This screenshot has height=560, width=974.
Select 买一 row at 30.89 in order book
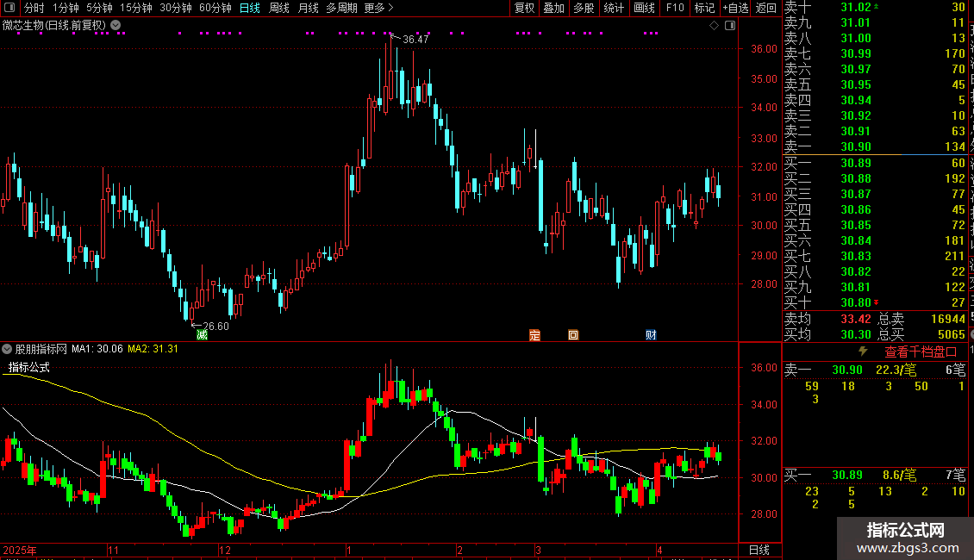click(875, 163)
